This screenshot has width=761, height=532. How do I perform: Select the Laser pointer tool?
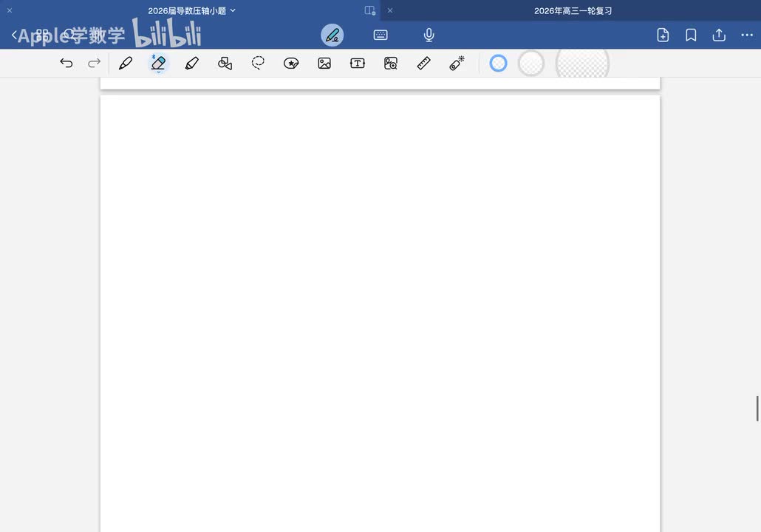(457, 63)
